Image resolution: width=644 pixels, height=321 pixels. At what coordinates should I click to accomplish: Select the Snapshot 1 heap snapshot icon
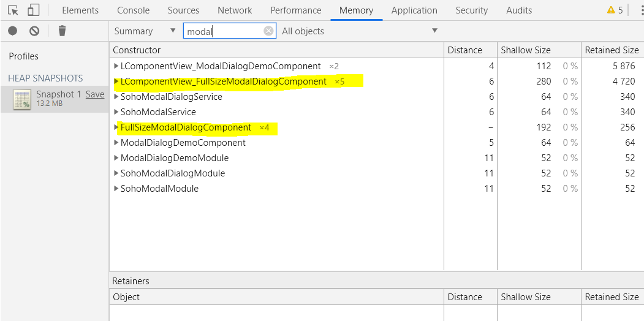point(22,100)
